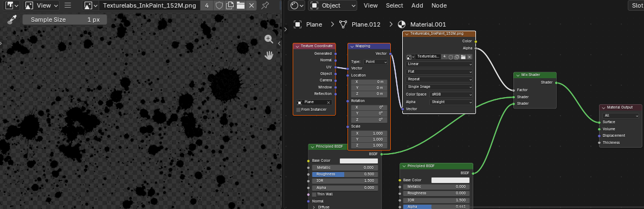The width and height of the screenshot is (644, 209).
Task: Open image file with folder icon in image editor header
Action: point(241,5)
